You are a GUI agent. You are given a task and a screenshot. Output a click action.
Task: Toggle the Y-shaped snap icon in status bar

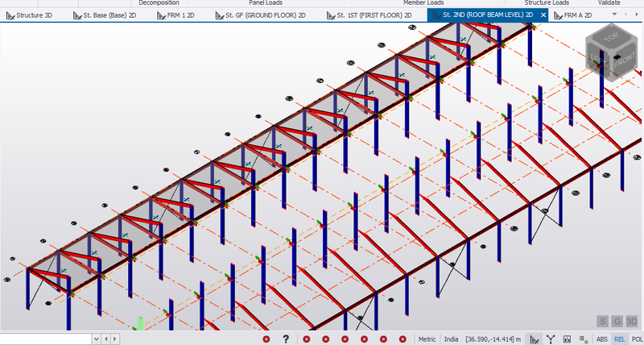[x=551, y=339]
